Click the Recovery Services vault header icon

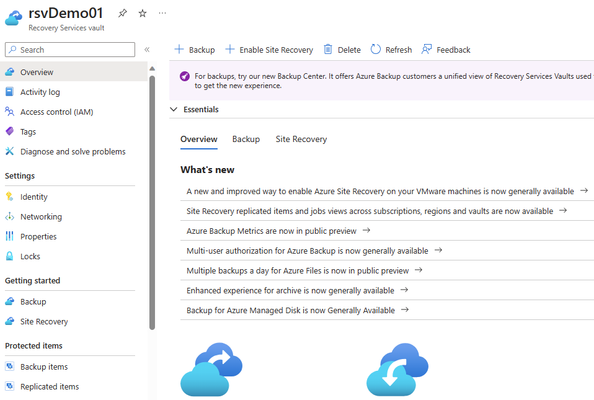point(13,18)
